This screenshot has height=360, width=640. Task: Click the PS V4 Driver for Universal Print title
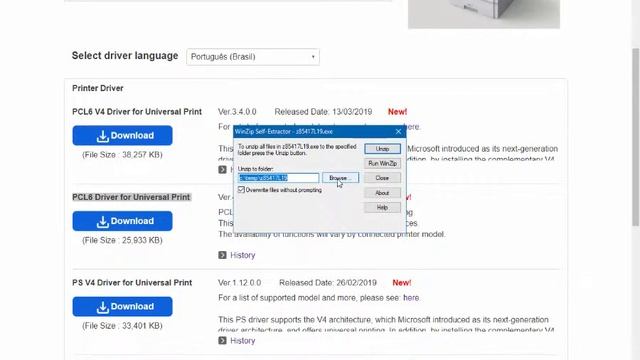click(132, 283)
